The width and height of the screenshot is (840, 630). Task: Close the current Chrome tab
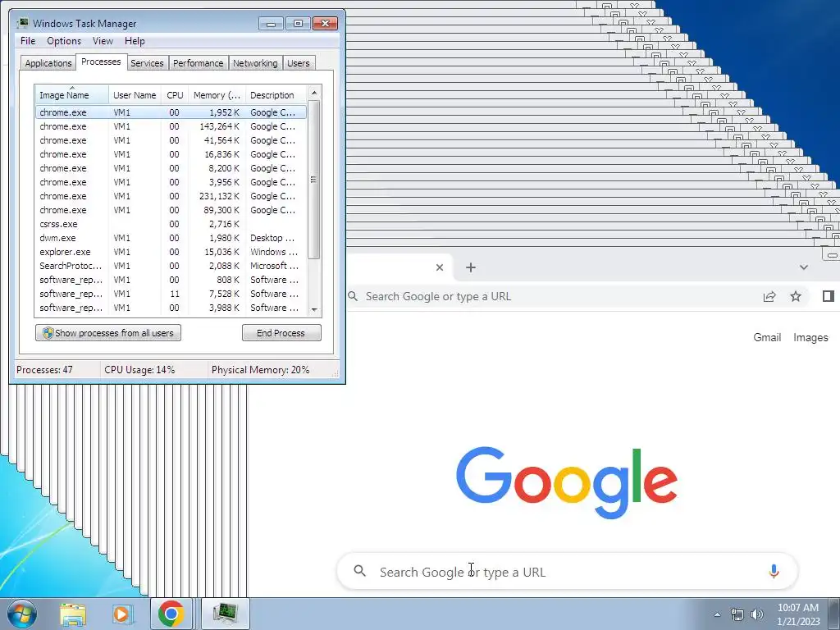(x=440, y=267)
